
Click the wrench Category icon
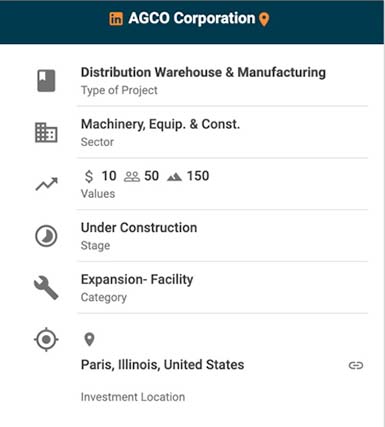46,288
